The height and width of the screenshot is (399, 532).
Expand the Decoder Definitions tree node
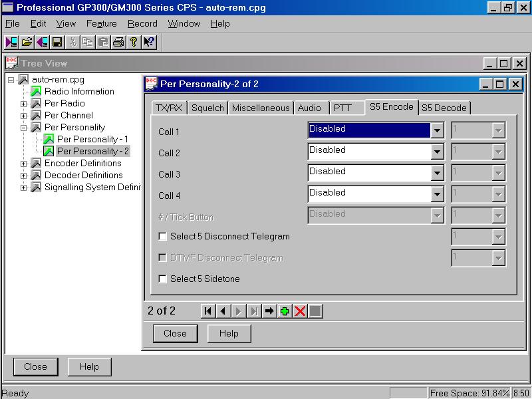pyautogui.click(x=23, y=176)
